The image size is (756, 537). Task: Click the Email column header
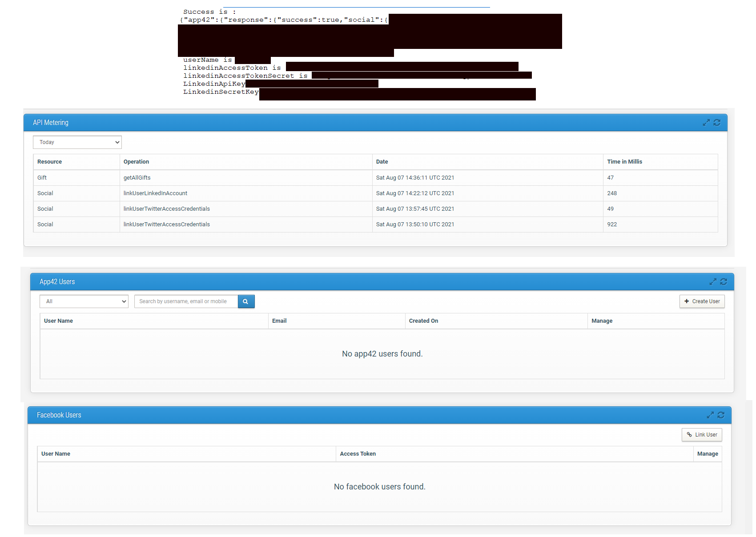(x=279, y=321)
